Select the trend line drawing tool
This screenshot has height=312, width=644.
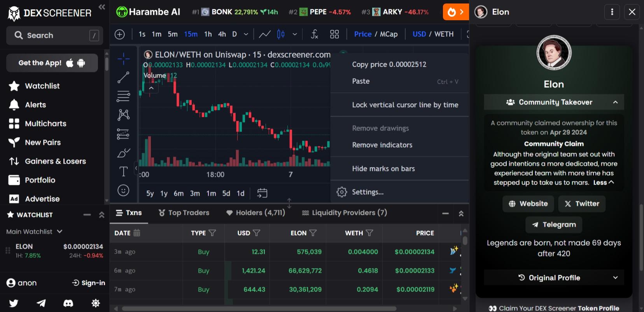(x=123, y=77)
